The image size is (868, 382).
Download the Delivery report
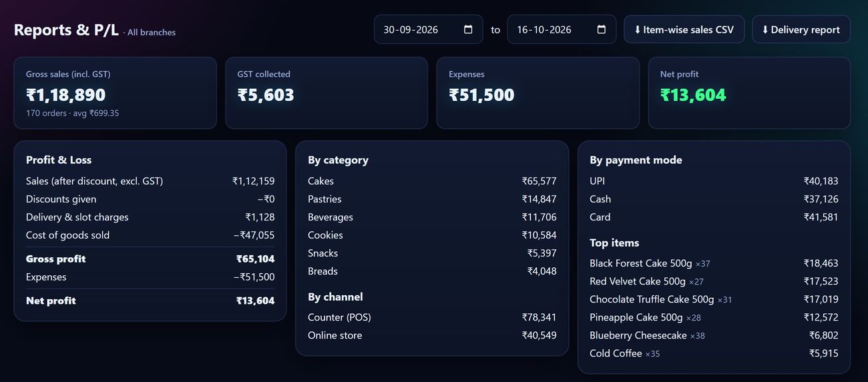point(801,29)
